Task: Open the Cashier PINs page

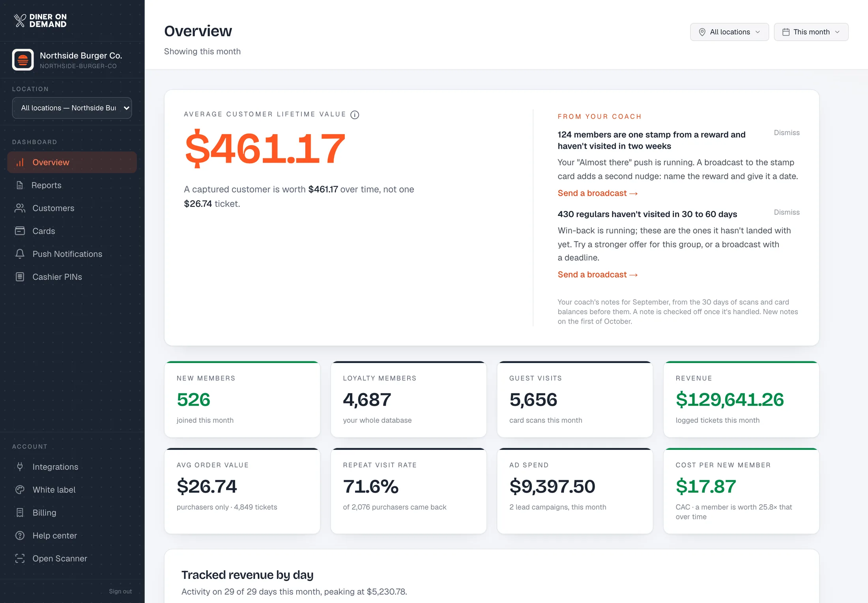Action: [72, 277]
